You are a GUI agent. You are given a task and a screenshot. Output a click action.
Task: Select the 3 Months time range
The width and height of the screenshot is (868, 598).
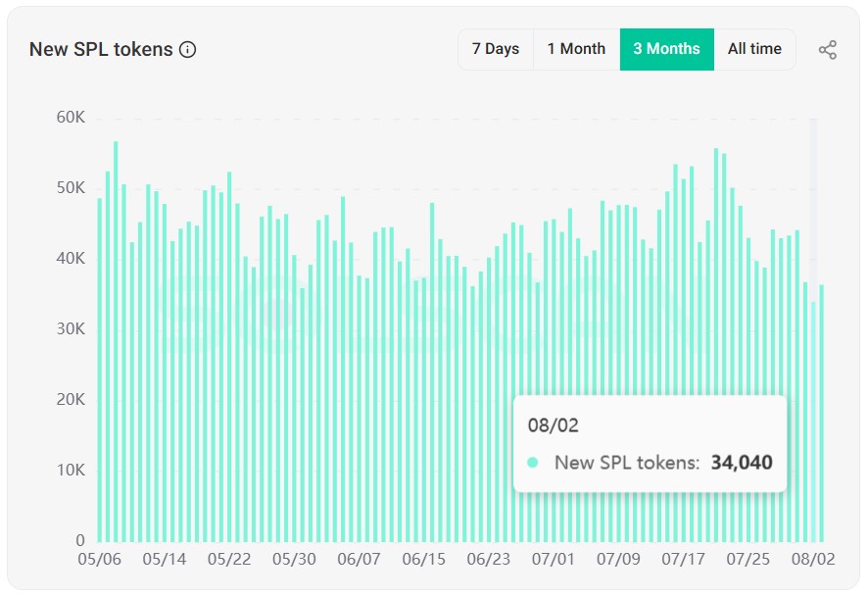coord(666,49)
